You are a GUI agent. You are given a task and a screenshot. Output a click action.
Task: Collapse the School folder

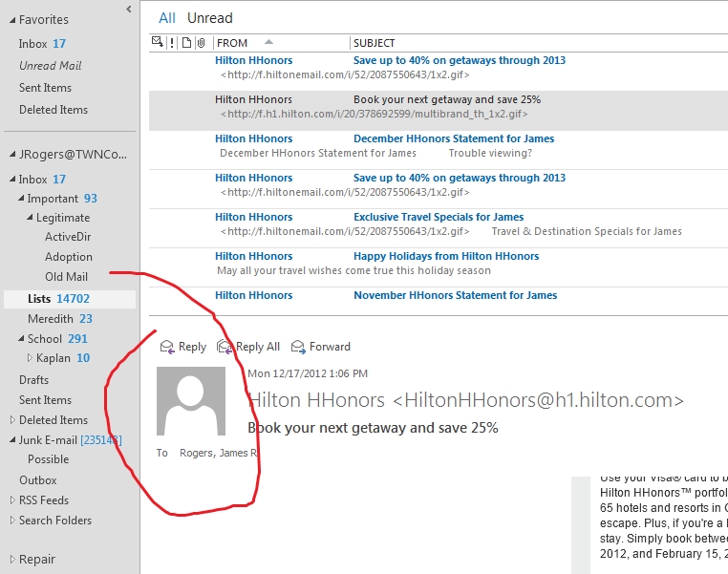tap(21, 338)
